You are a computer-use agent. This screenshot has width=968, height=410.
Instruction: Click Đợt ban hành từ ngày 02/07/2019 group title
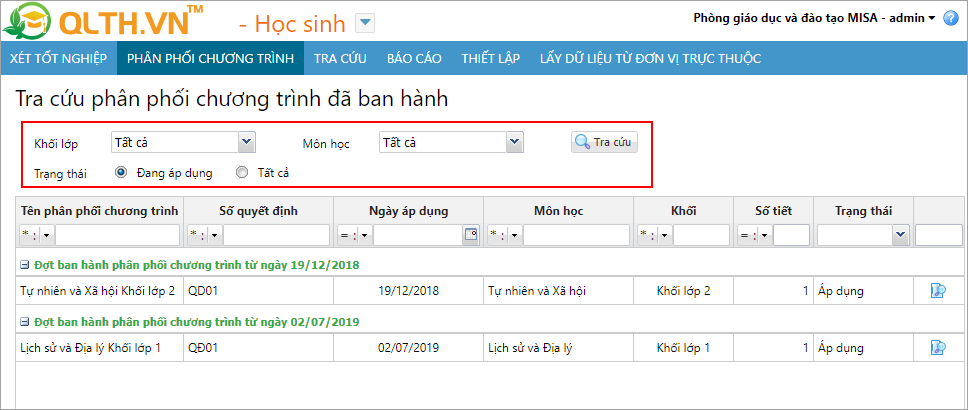pos(197,322)
